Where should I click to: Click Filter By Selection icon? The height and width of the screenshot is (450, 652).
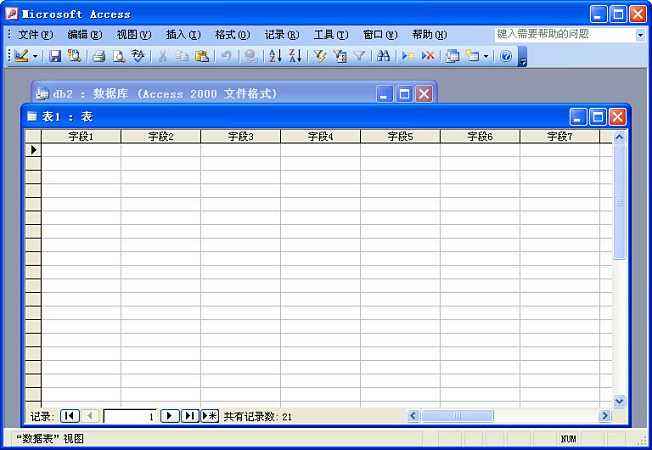320,56
